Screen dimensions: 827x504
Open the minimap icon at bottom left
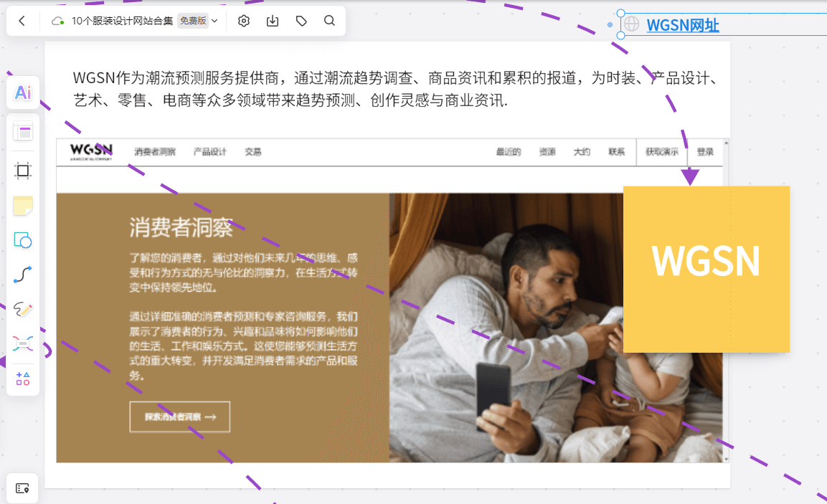click(x=22, y=488)
